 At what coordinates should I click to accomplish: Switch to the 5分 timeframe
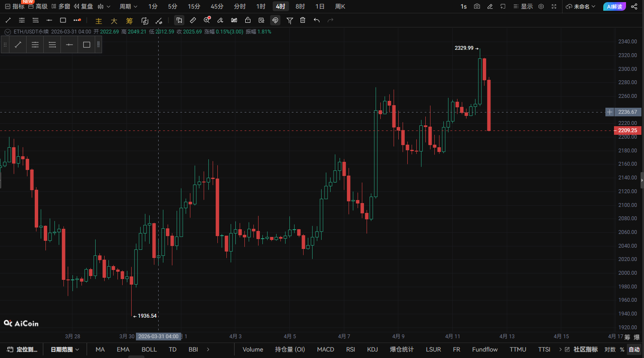(172, 6)
